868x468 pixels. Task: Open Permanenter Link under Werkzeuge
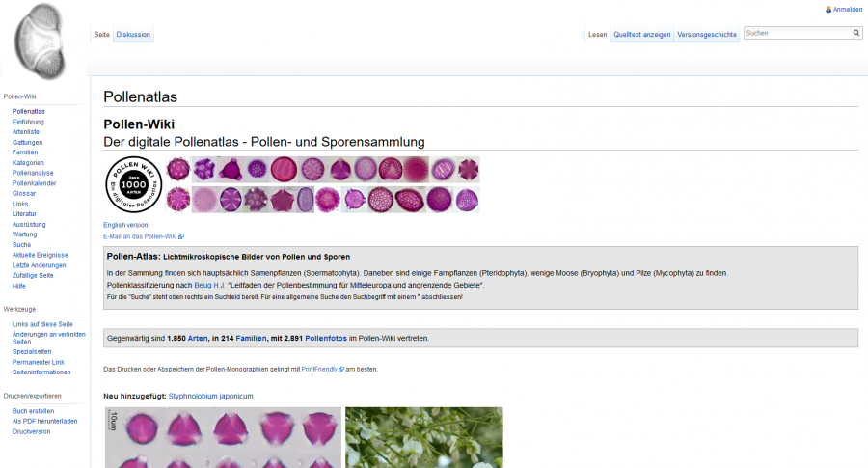(39, 362)
